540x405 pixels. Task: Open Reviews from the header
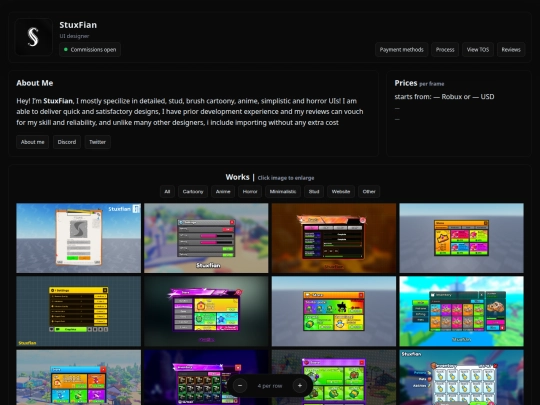(511, 50)
